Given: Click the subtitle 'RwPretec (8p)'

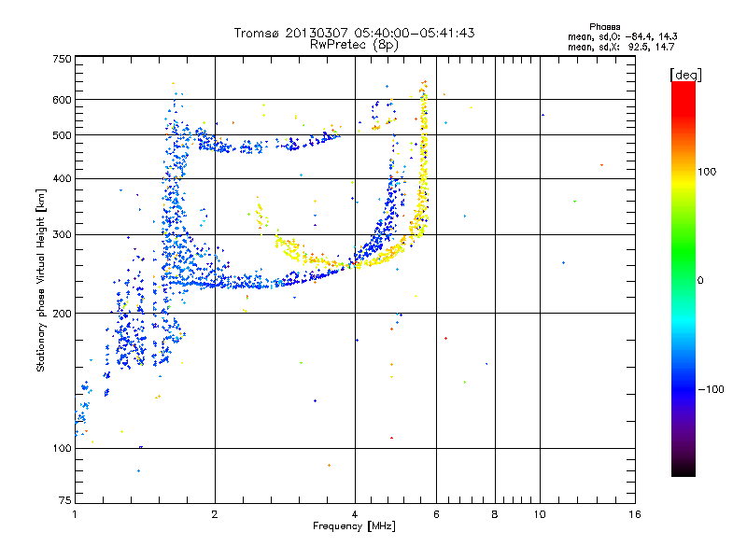Looking at the screenshot, I should [x=354, y=45].
